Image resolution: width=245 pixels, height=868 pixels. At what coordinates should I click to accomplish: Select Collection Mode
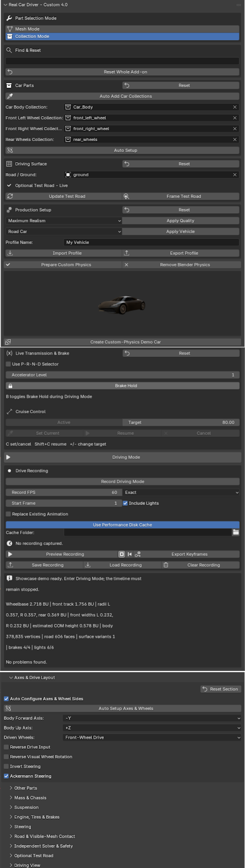click(x=122, y=36)
